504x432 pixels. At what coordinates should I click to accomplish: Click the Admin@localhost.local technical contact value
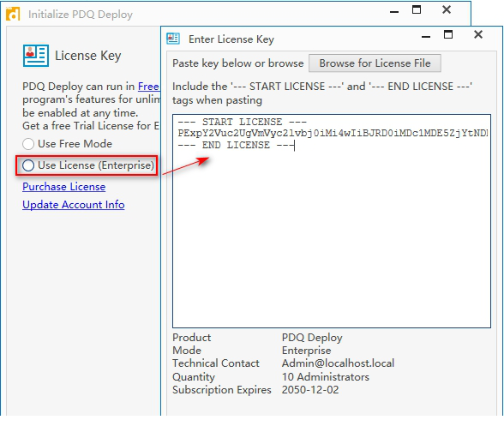point(338,363)
